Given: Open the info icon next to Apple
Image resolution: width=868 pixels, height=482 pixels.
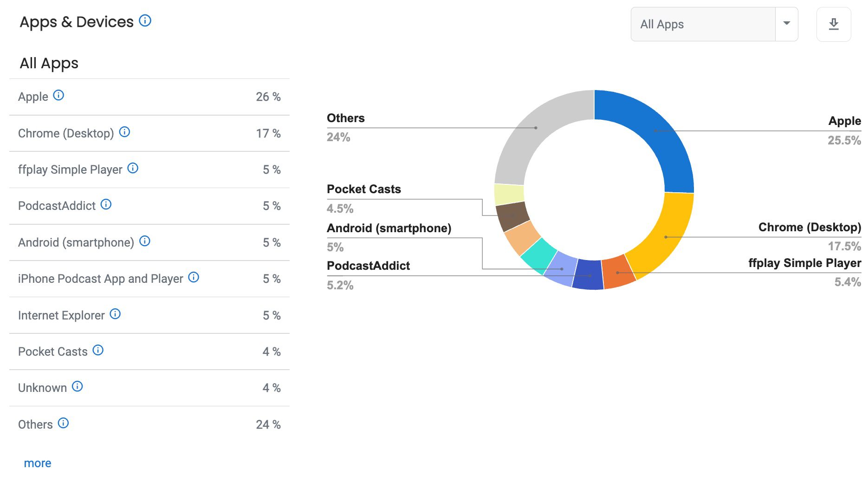Looking at the screenshot, I should point(58,95).
